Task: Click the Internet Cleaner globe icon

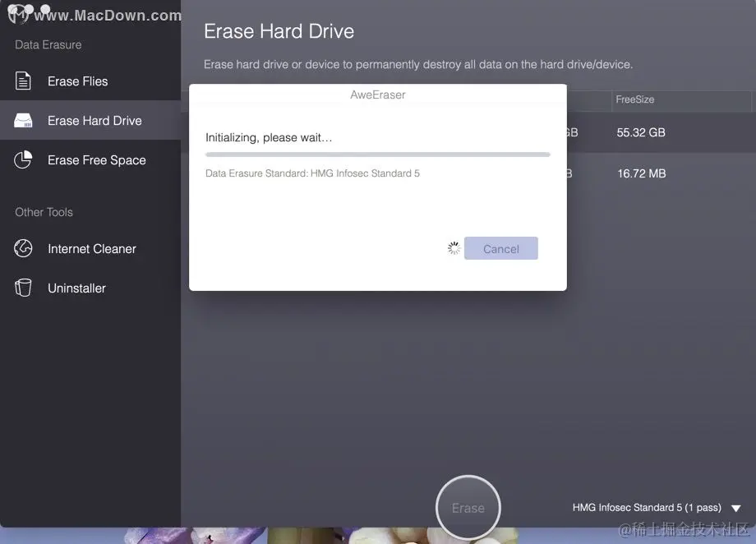Action: pos(23,248)
